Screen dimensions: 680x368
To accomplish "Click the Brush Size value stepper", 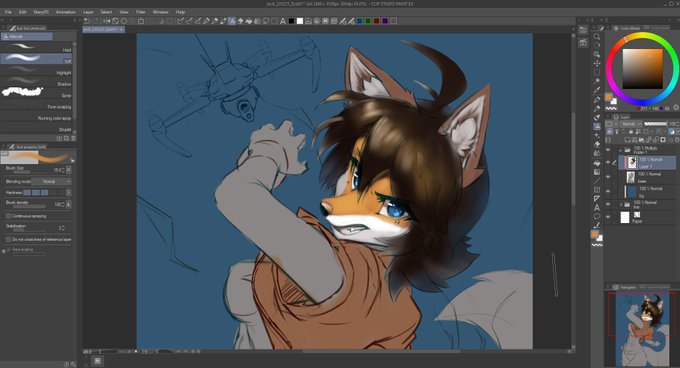I will click(63, 170).
